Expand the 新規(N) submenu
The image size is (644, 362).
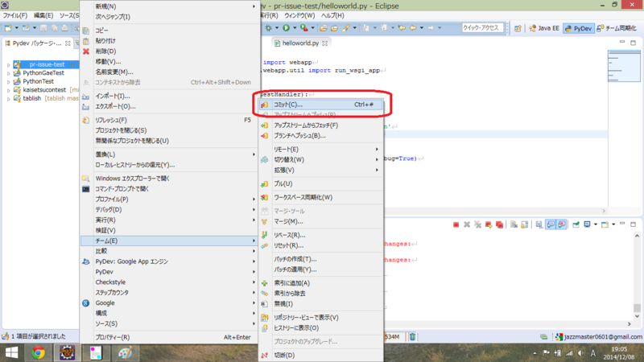[x=169, y=6]
